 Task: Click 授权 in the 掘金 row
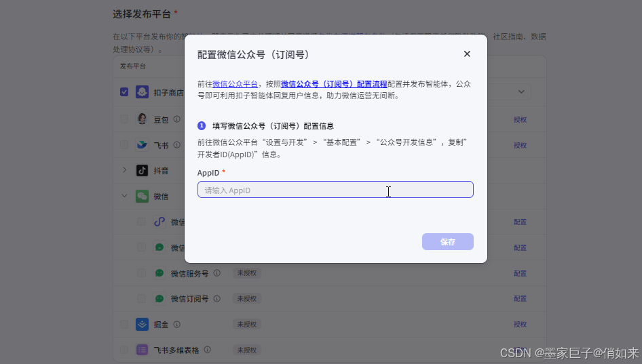tap(520, 324)
